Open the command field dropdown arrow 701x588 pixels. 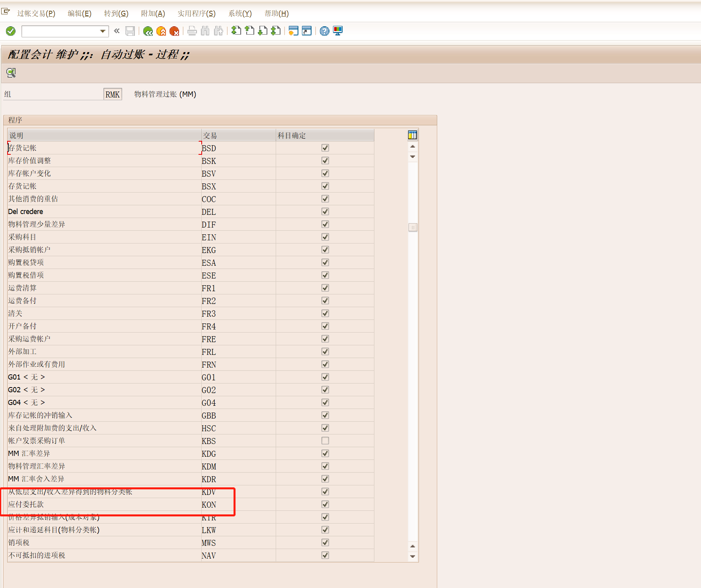103,31
